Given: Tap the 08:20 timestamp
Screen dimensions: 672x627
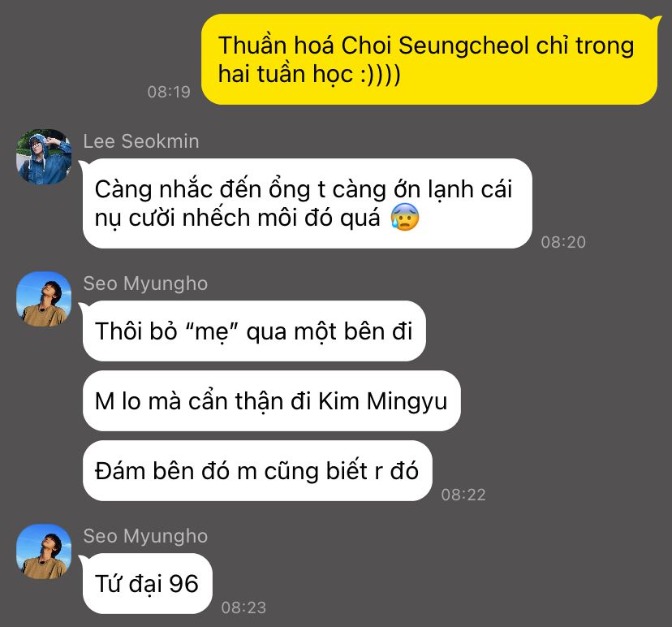Looking at the screenshot, I should (563, 242).
